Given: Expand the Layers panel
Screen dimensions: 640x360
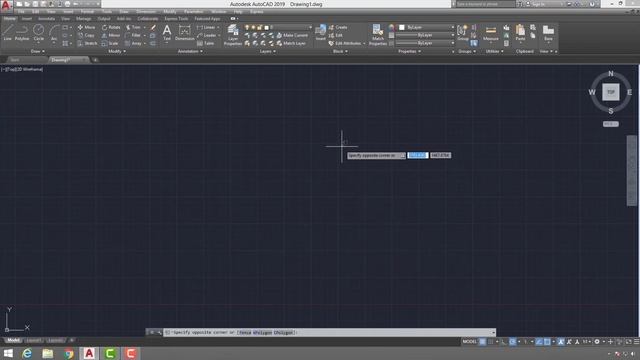Looking at the screenshot, I should (267, 51).
